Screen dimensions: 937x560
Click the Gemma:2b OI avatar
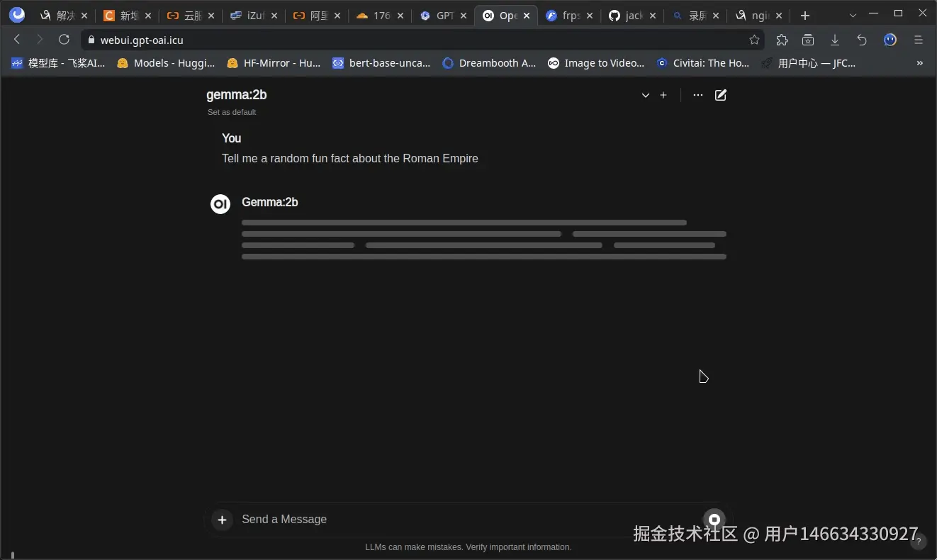click(x=220, y=204)
